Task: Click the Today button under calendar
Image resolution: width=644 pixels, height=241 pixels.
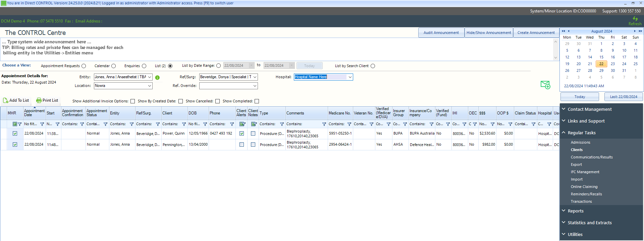Action: tap(580, 97)
